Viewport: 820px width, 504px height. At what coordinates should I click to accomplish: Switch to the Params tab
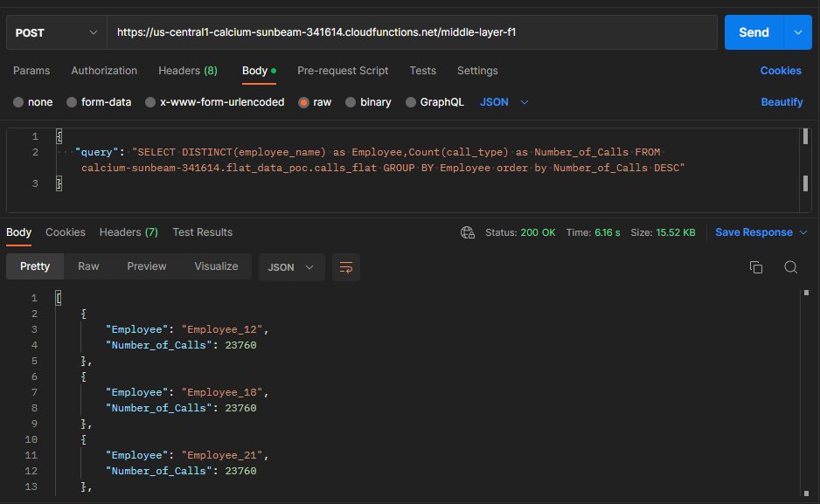click(31, 71)
